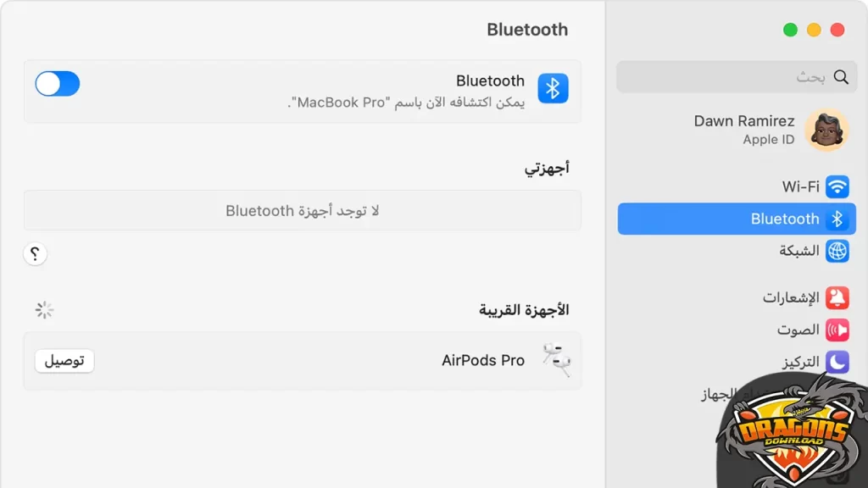Click the search magnifier icon
This screenshot has height=488, width=868.
pyautogui.click(x=841, y=76)
